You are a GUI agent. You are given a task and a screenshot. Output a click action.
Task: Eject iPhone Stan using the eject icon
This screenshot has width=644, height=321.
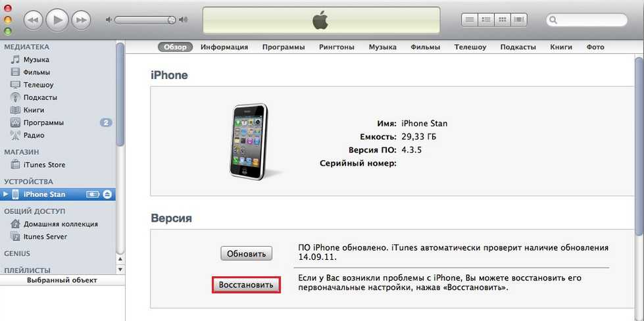click(x=108, y=194)
